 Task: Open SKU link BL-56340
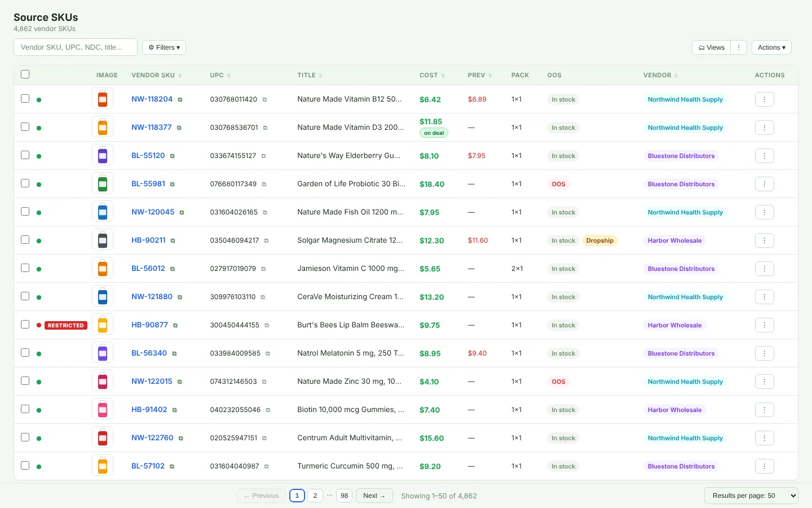[x=149, y=353]
